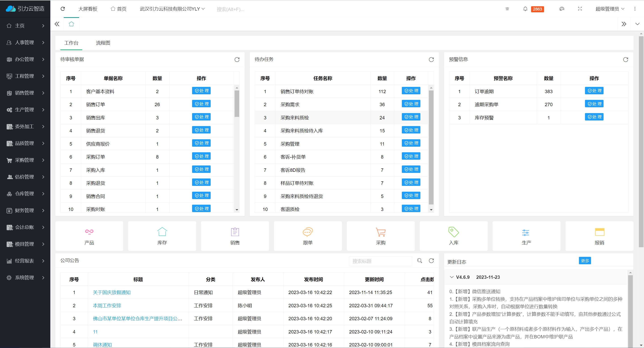
Task: Click the page refresh icon in top bar
Action: pyautogui.click(x=63, y=9)
